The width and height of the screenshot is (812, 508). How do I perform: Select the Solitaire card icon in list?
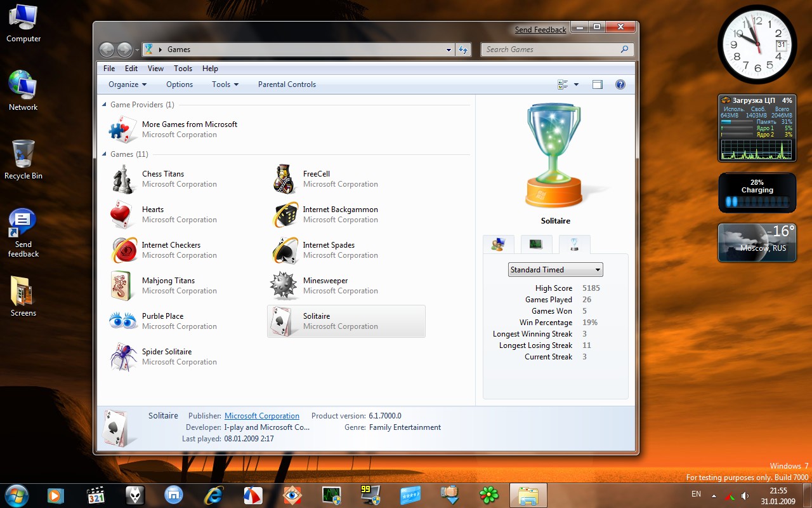282,321
